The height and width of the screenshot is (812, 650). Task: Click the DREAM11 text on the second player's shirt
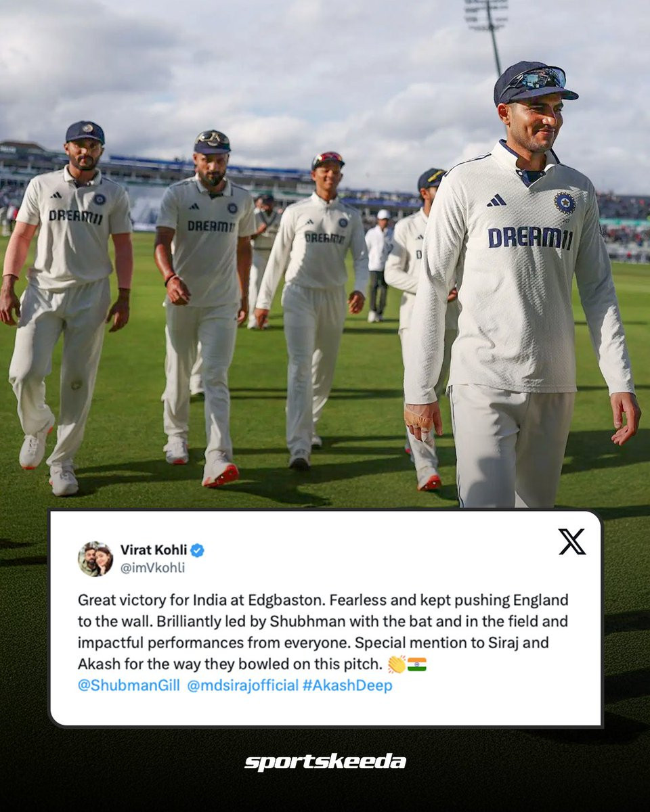[x=211, y=225]
